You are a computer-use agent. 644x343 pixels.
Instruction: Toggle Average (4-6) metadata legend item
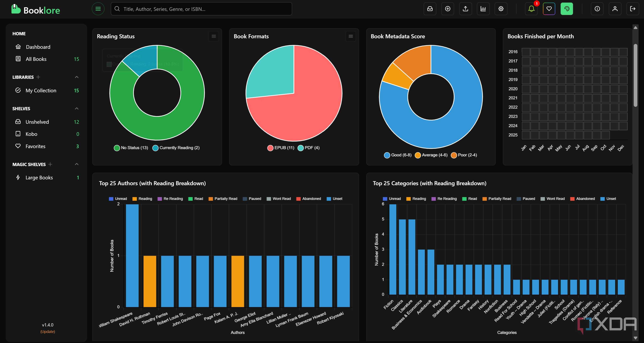pos(431,155)
